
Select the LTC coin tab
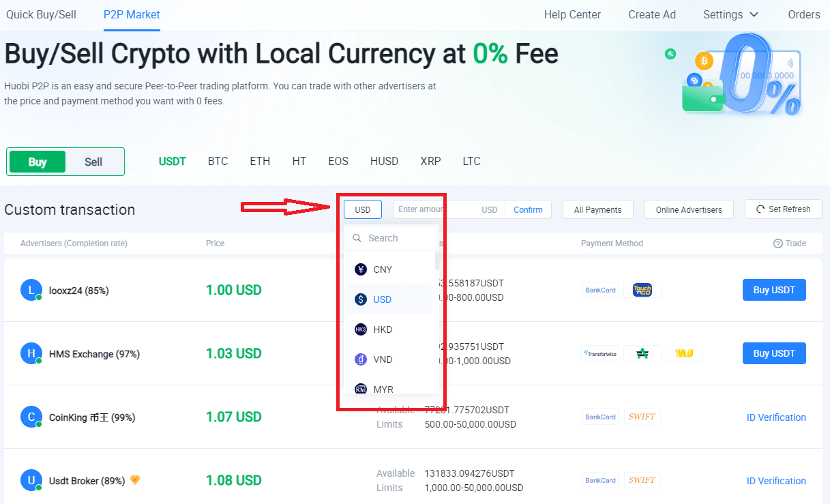click(471, 162)
